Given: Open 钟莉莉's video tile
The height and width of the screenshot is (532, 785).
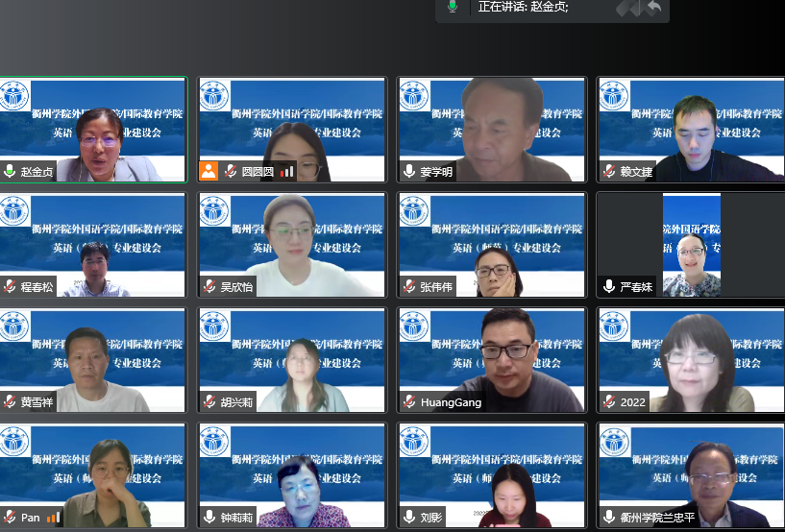Looking at the screenshot, I should click(x=292, y=475).
